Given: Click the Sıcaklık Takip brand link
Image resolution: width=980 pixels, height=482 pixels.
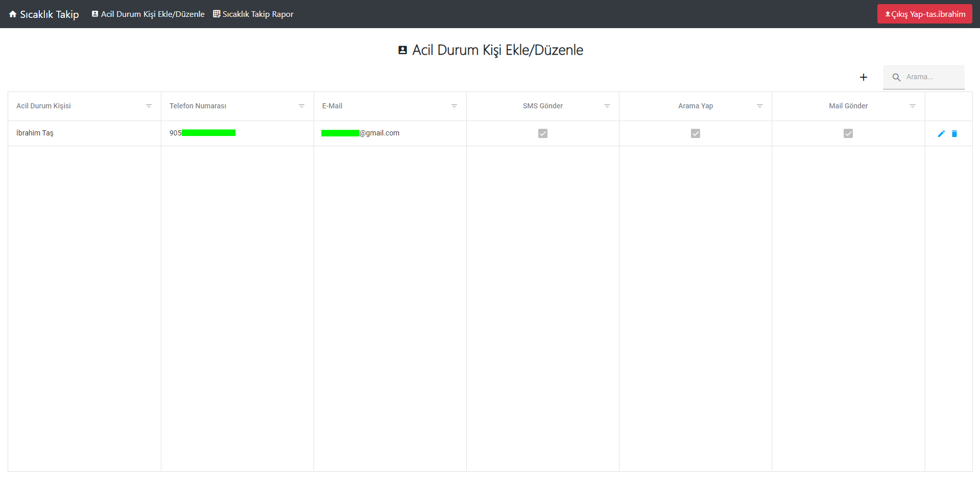Looking at the screenshot, I should click(49, 14).
